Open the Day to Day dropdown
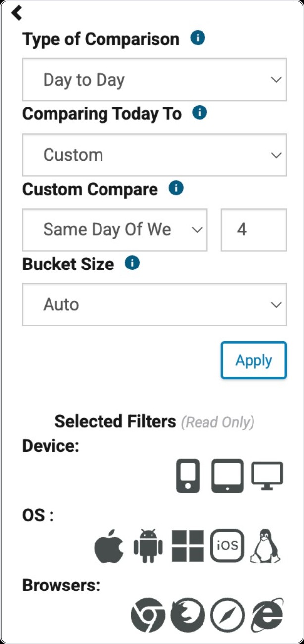 (154, 80)
